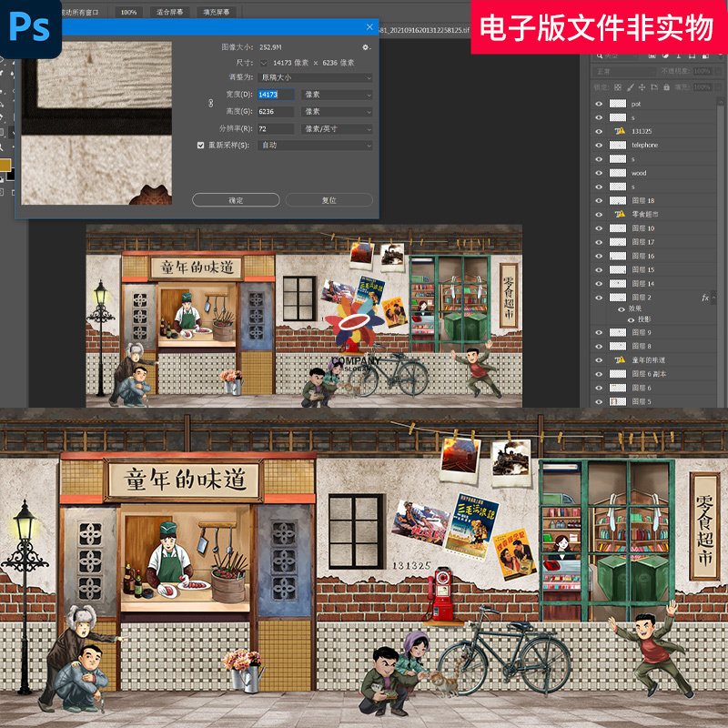Open the 调整为 fit-to preset dropdown
Screen dimensions: 728x728
[x=315, y=77]
